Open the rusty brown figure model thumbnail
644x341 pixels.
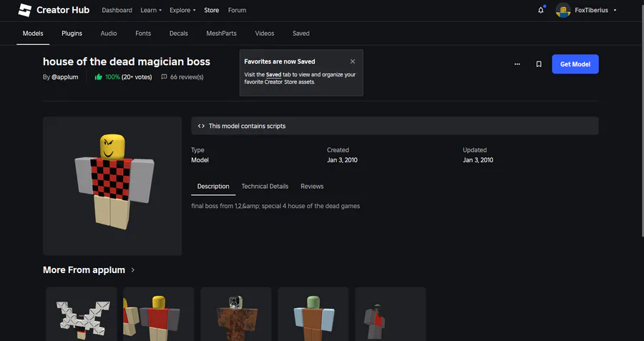236,315
